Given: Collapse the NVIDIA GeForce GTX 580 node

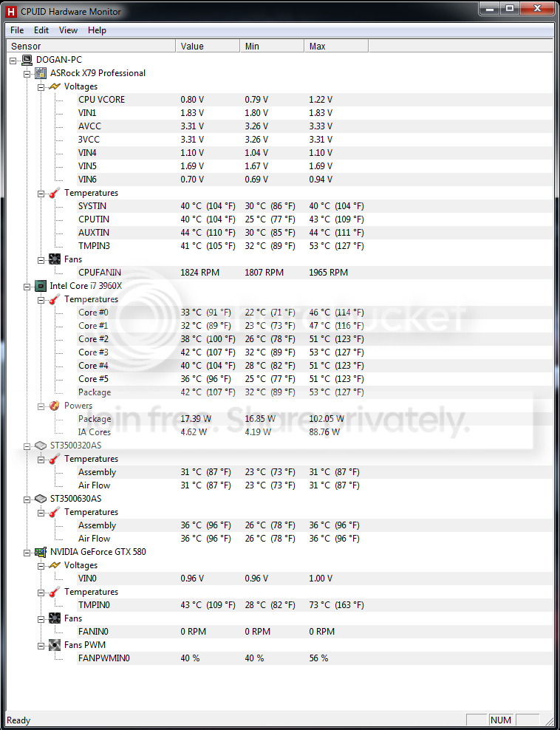Looking at the screenshot, I should [x=27, y=552].
